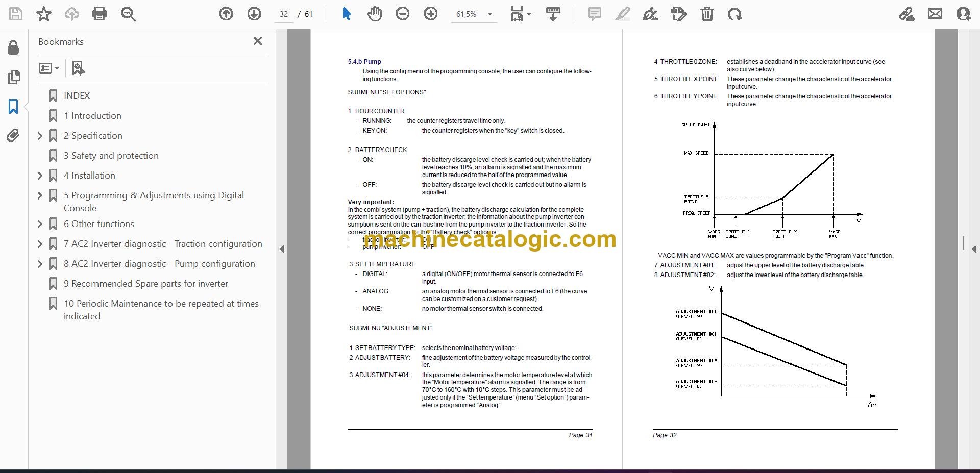
Task: Open the find text magnifier tool
Action: click(128, 14)
